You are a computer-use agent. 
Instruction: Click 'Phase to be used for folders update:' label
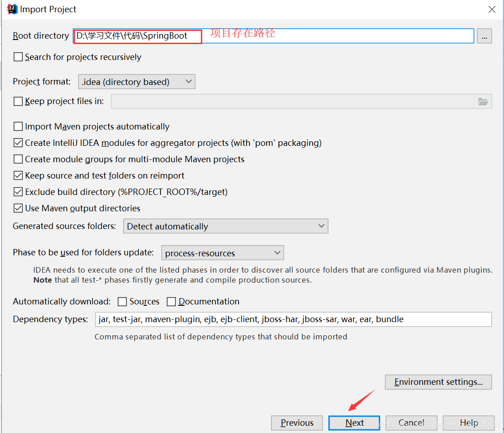(x=83, y=252)
